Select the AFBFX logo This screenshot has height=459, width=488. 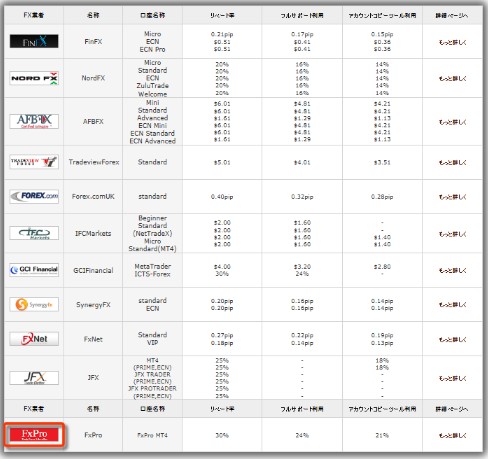(34, 121)
